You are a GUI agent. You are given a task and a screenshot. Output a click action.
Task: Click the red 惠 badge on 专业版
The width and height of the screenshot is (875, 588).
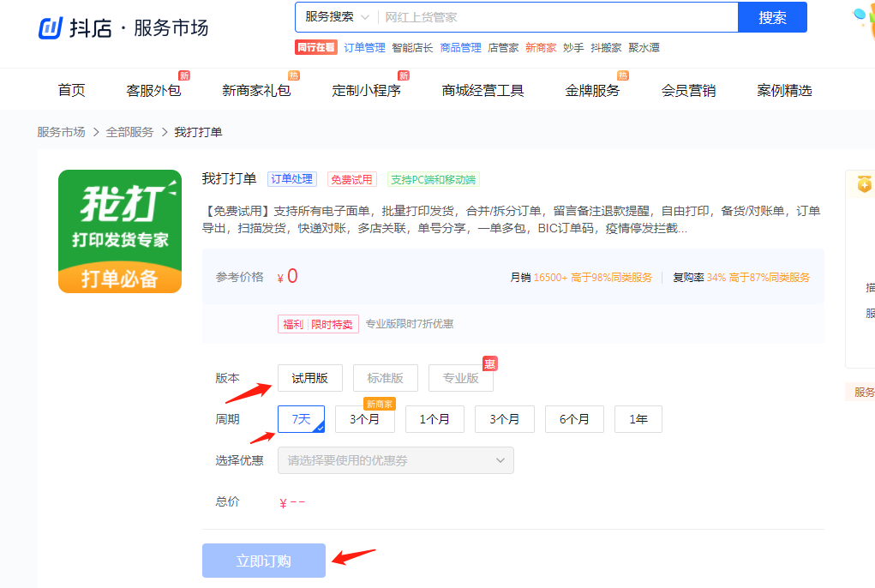(x=490, y=363)
